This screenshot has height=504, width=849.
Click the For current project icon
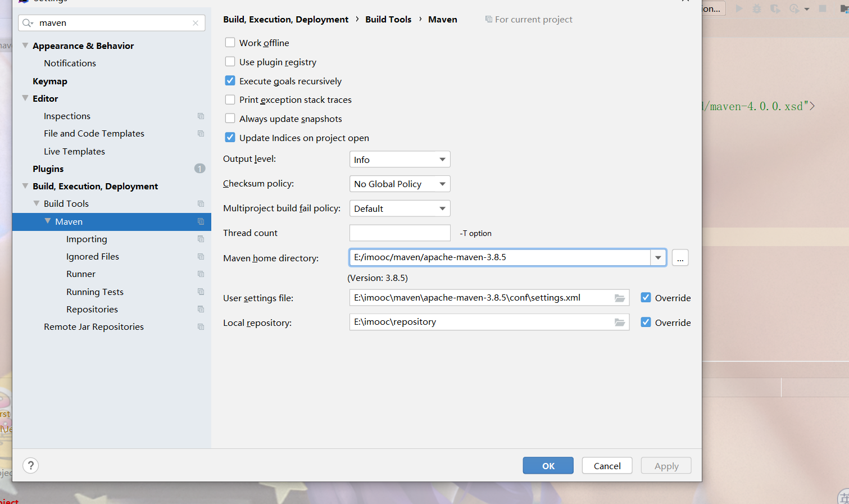(x=488, y=19)
